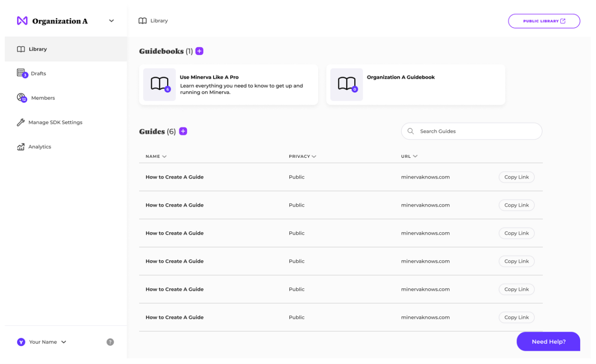Click the Use Minerva Like A Pro book icon
The width and height of the screenshot is (596, 364).
(x=159, y=84)
